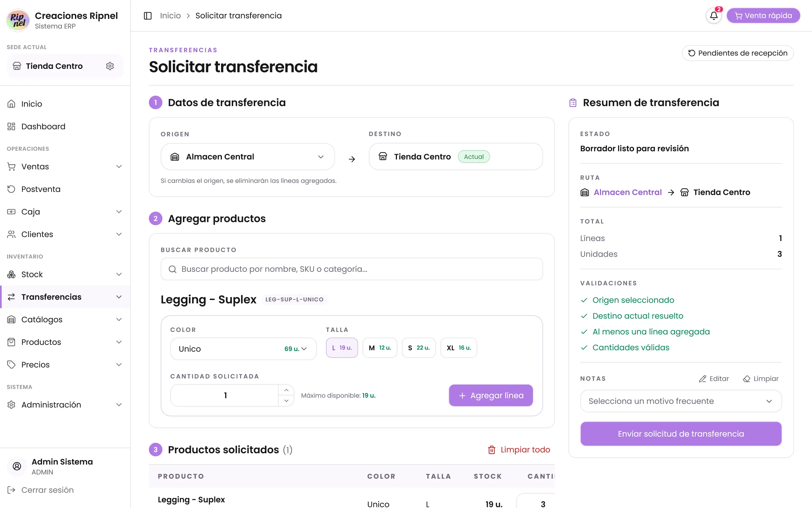The height and width of the screenshot is (508, 812).
Task: Click the Administración gear icon
Action: (x=11, y=405)
